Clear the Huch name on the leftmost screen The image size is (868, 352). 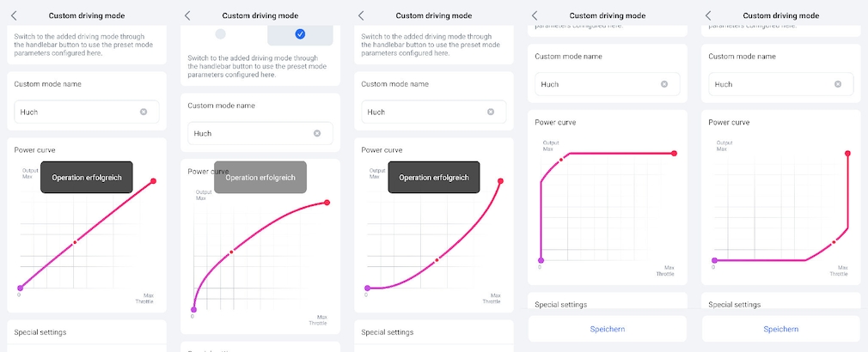click(144, 112)
